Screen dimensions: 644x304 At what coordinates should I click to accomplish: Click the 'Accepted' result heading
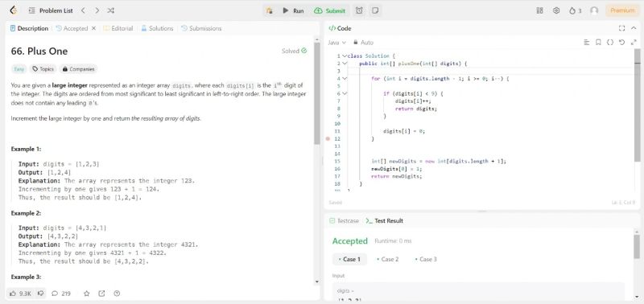pyautogui.click(x=350, y=240)
